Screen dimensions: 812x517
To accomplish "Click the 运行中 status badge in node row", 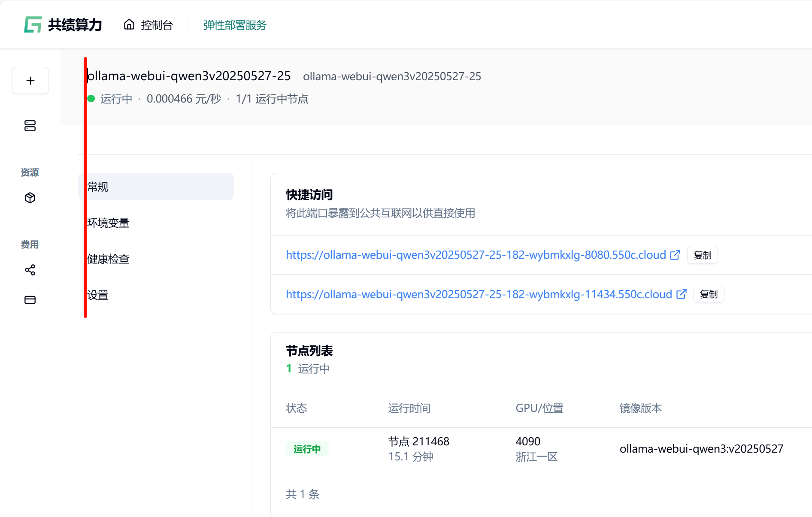I will pos(307,449).
